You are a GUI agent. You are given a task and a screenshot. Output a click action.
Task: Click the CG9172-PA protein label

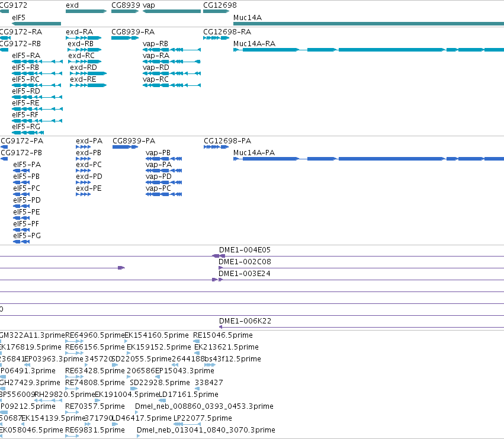pos(22,141)
